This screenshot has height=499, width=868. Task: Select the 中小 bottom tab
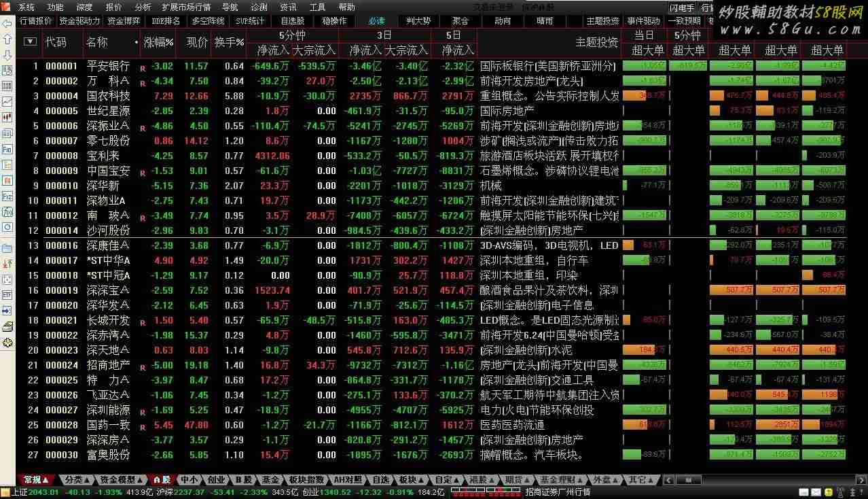189,480
